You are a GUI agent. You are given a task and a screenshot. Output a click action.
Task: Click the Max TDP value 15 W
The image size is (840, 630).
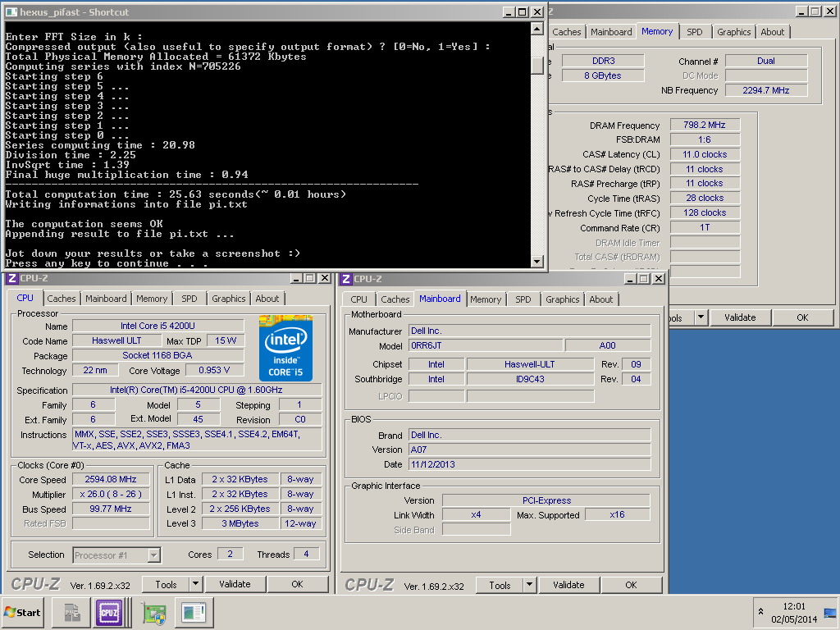(x=226, y=340)
